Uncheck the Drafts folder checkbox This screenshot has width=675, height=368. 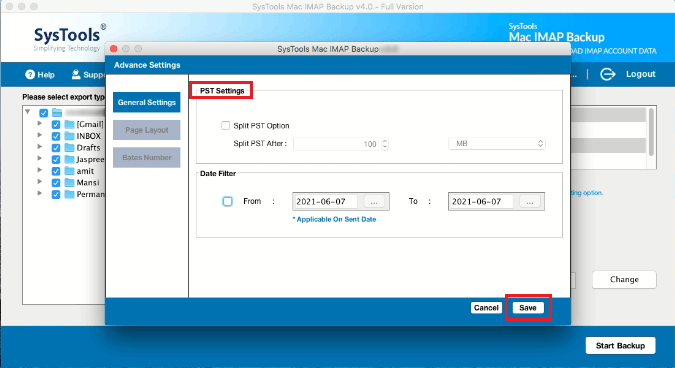(56, 148)
